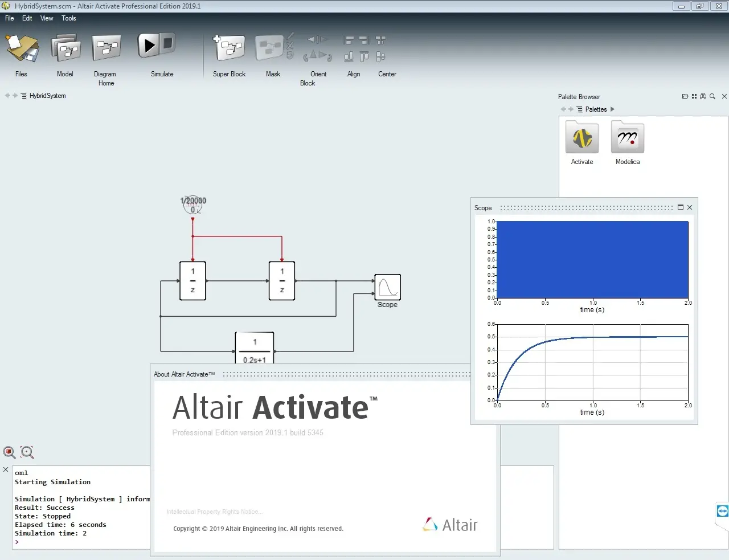Click the lower Scope response curve plot

593,362
